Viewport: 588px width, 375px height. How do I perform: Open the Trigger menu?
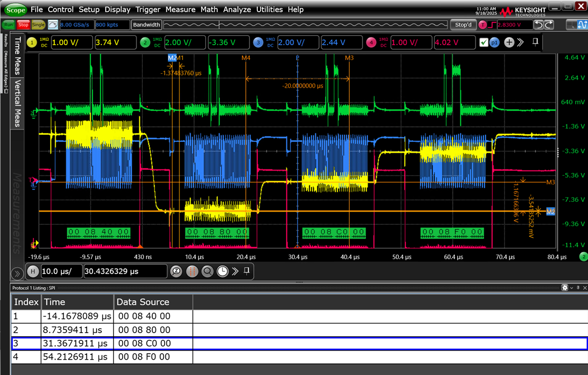coord(148,10)
